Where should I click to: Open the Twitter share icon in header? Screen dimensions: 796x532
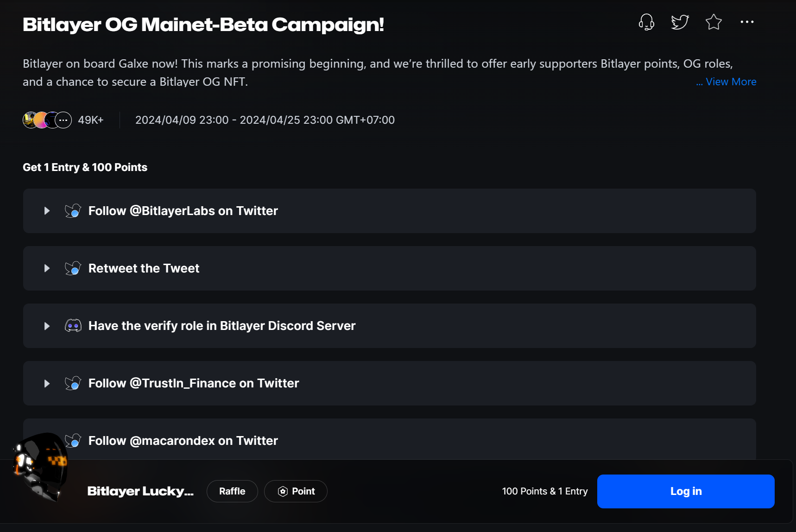click(x=680, y=22)
